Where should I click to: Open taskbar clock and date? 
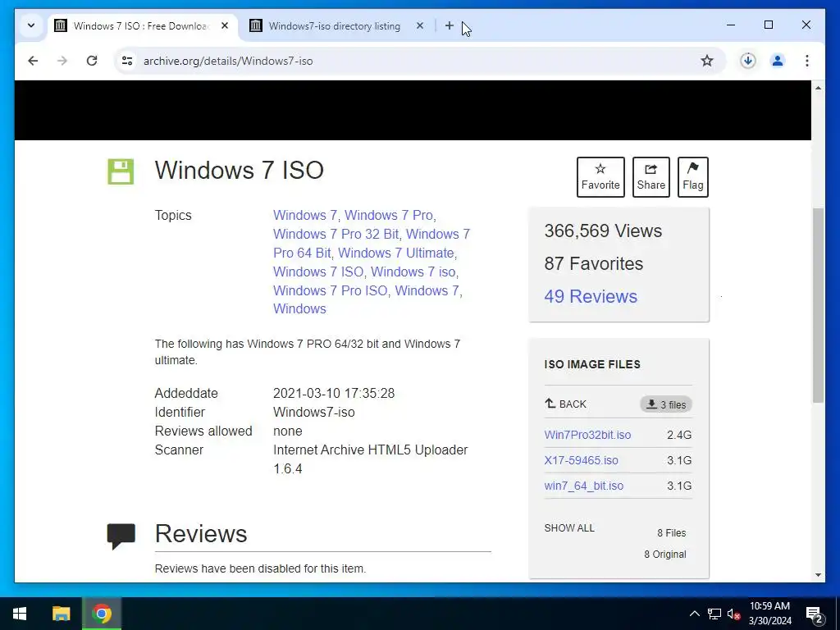[769, 614]
